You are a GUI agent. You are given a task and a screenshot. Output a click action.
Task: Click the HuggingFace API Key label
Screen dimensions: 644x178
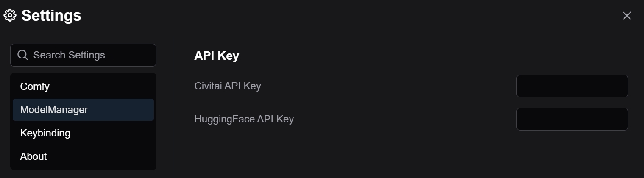coord(244,119)
